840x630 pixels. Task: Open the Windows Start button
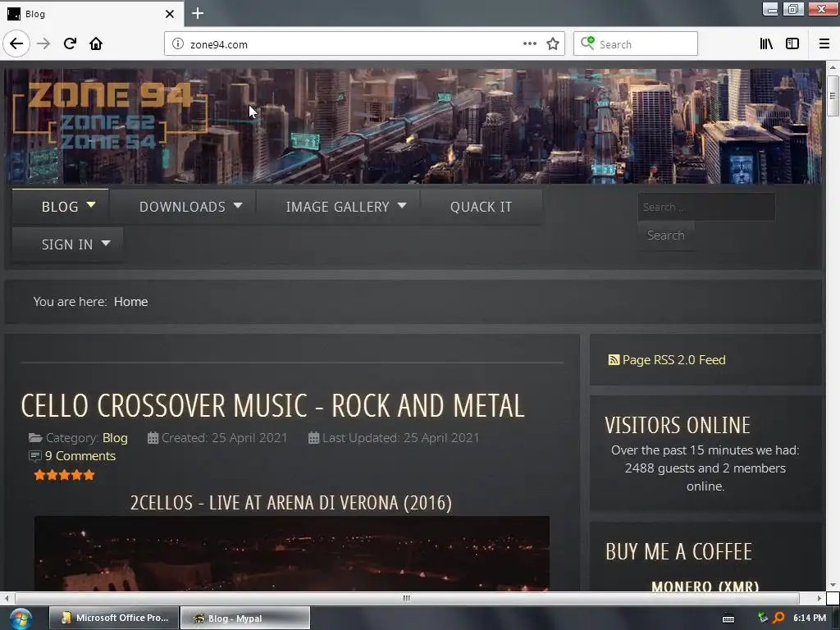[21, 619]
